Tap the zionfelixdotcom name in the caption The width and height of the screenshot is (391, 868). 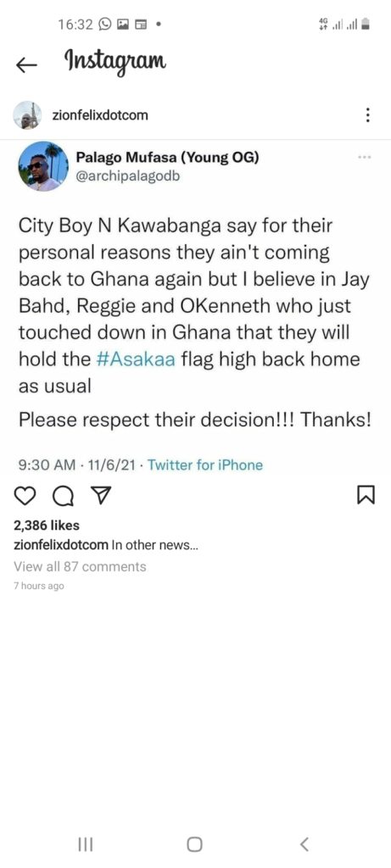click(61, 545)
